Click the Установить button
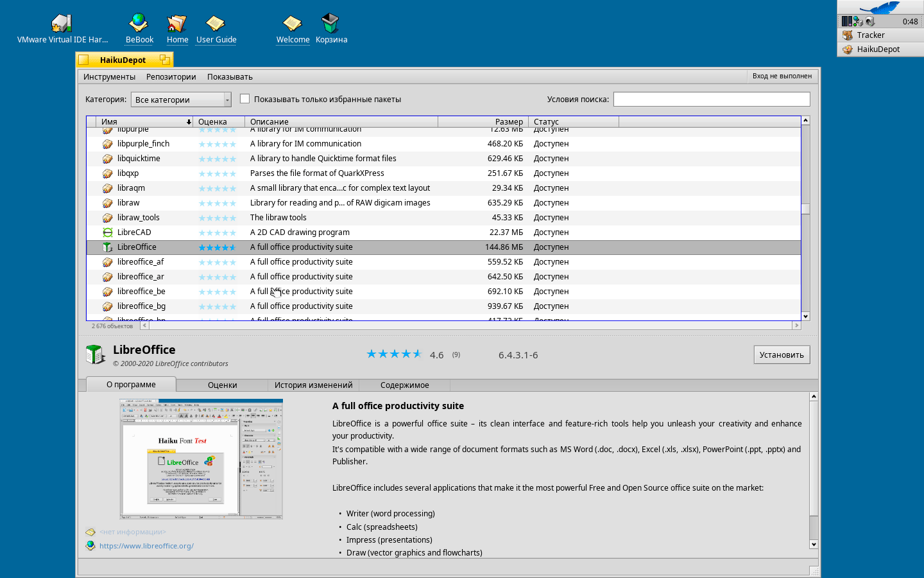The image size is (924, 578). click(x=781, y=355)
